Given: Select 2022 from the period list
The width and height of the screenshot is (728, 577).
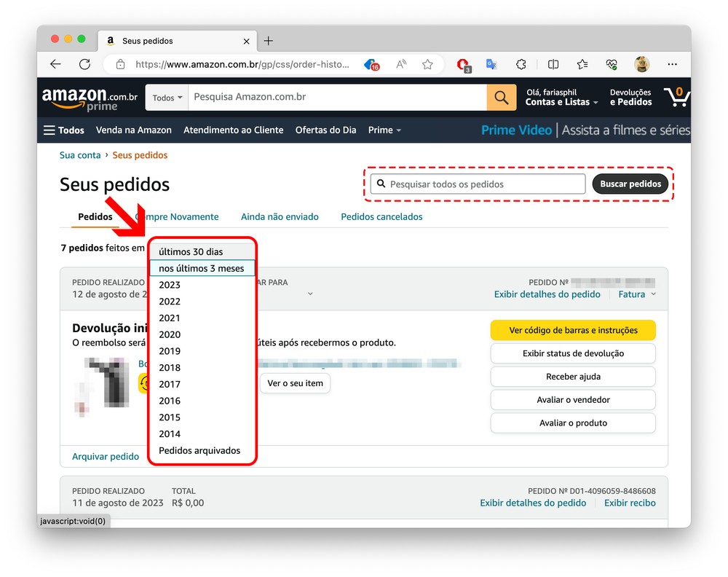Looking at the screenshot, I should 170,302.
